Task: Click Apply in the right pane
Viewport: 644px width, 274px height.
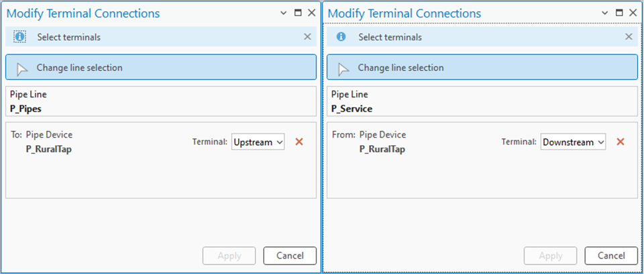Action: tap(550, 255)
